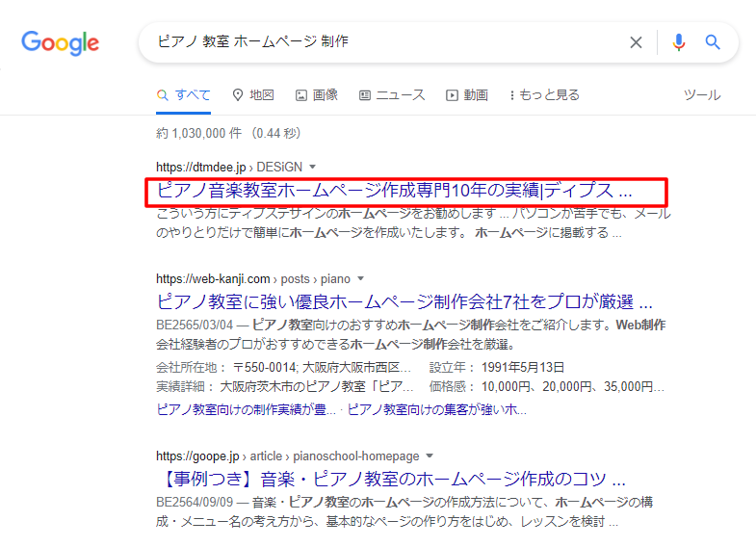The image size is (756, 547).
Task: Click the newspaper icon beside ニュース
Action: tap(365, 95)
